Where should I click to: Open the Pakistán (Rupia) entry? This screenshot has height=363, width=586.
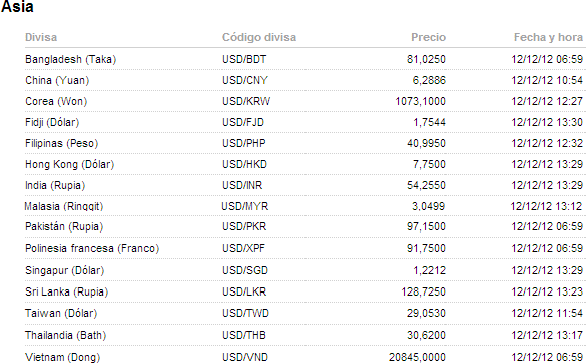pos(64,227)
